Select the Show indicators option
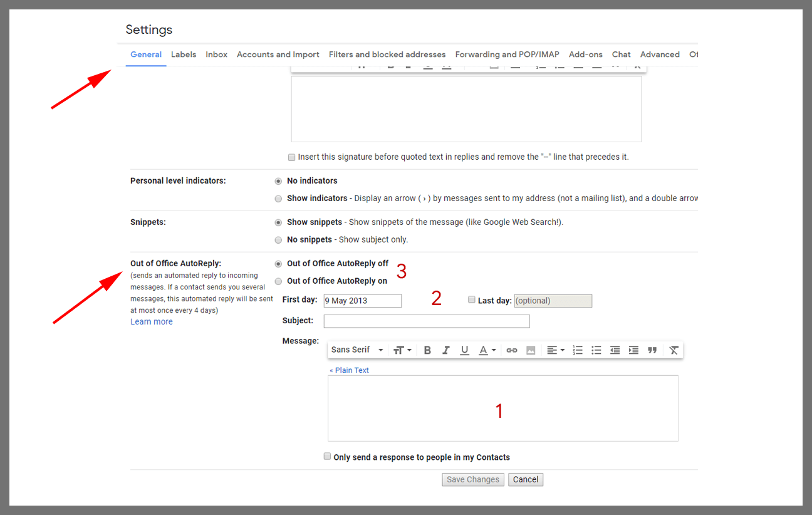This screenshot has height=515, width=812. tap(278, 199)
